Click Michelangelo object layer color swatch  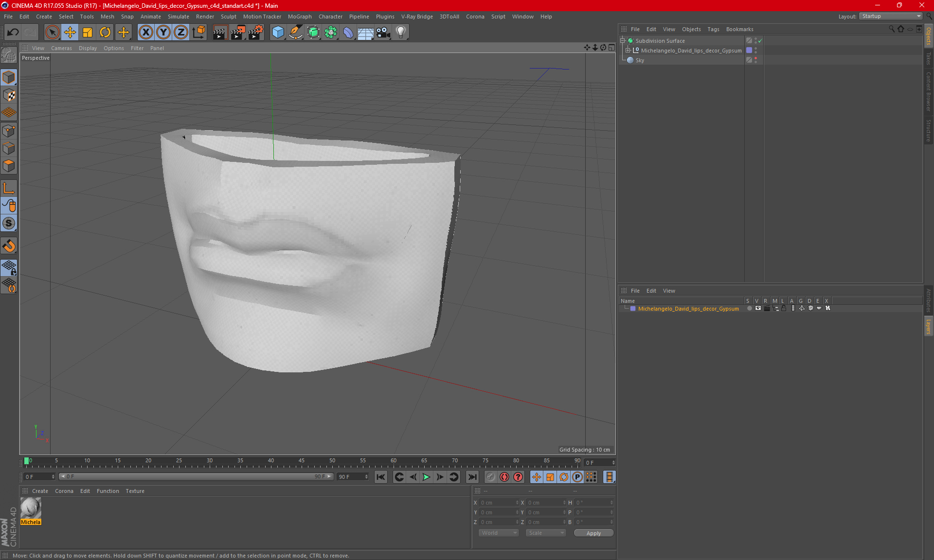point(749,51)
